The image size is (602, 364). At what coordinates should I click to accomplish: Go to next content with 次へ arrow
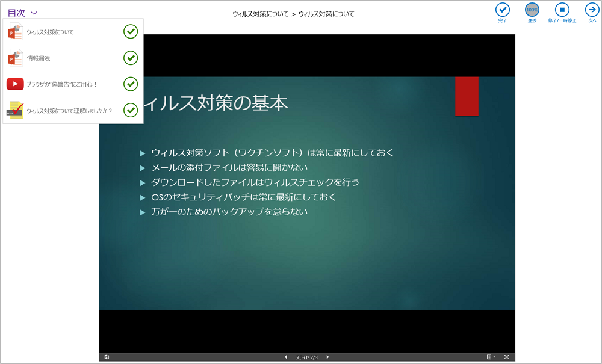pos(592,10)
